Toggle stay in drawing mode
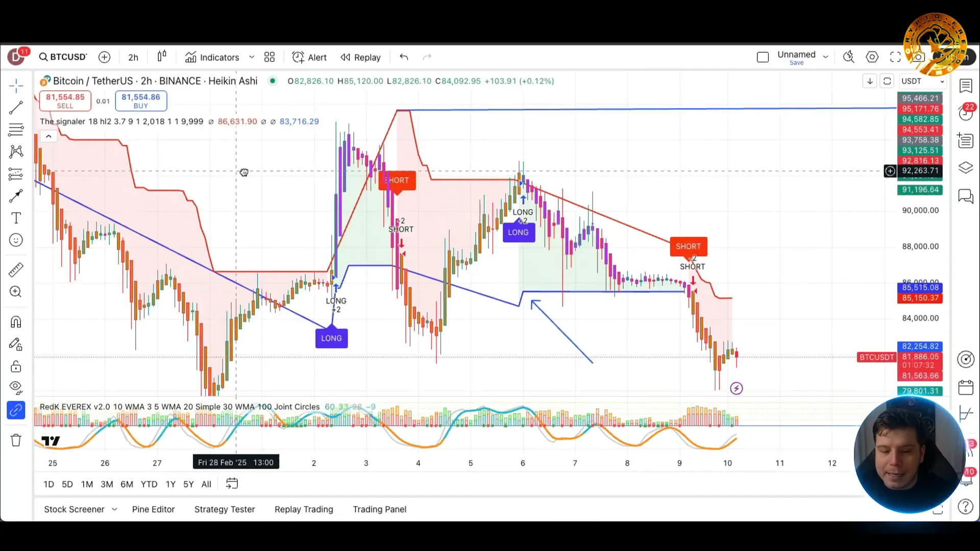Viewport: 980px width, 551px height. pos(16,344)
